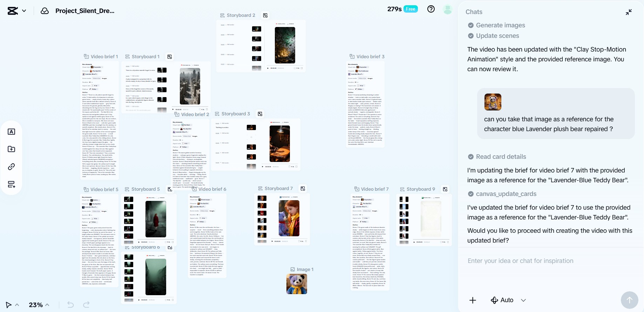Click the redo arrow
The image size is (644, 312).
86,305
